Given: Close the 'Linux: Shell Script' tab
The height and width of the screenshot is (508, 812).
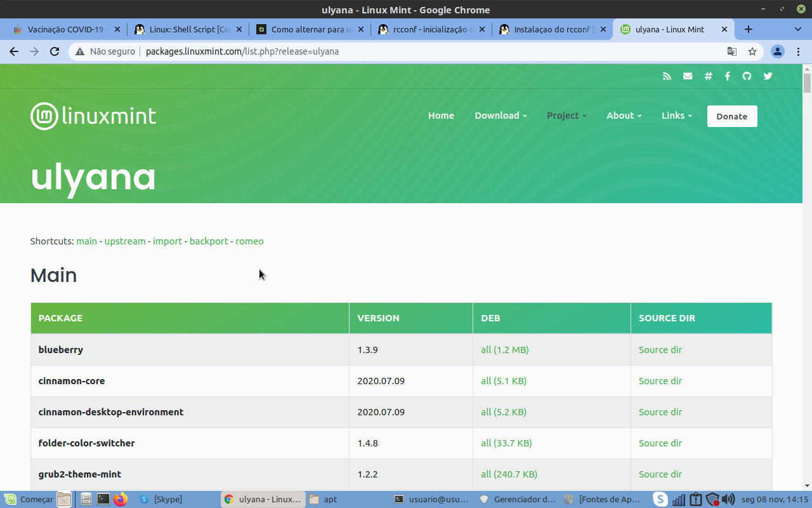Looking at the screenshot, I should click(239, 29).
